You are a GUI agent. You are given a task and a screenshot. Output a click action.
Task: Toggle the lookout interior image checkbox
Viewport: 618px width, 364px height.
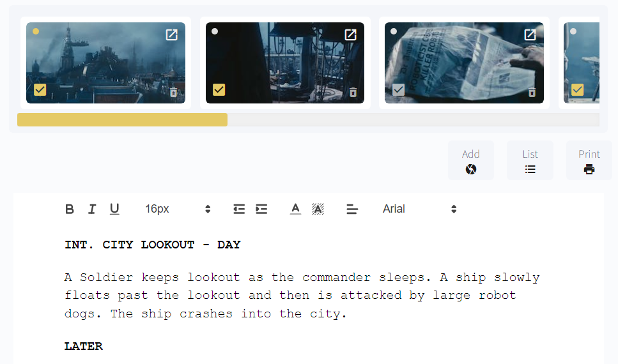pyautogui.click(x=219, y=90)
